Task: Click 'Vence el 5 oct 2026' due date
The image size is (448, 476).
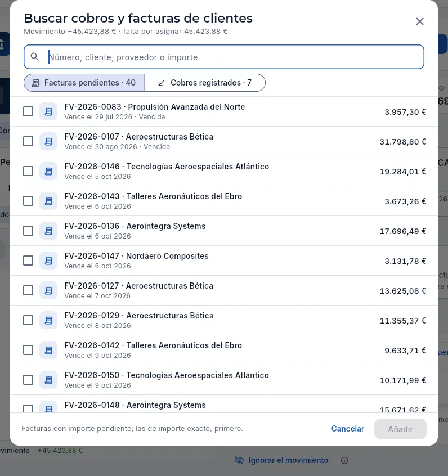Action: coord(97,176)
